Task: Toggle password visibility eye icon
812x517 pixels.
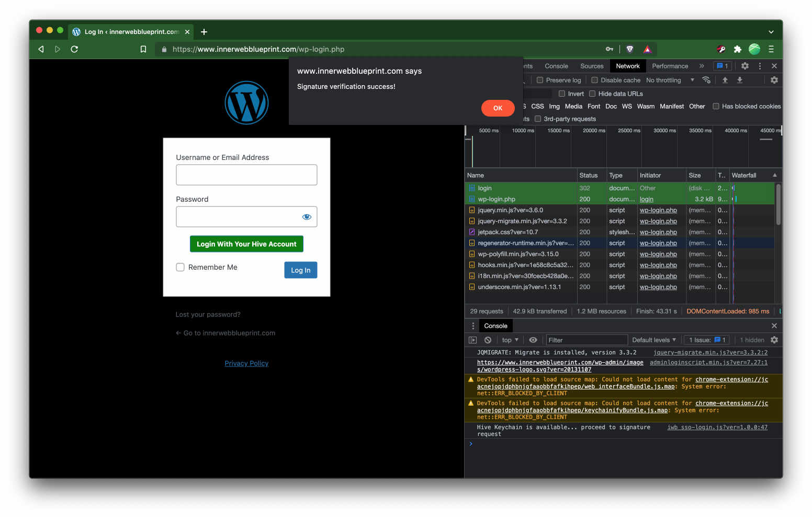Action: (307, 217)
